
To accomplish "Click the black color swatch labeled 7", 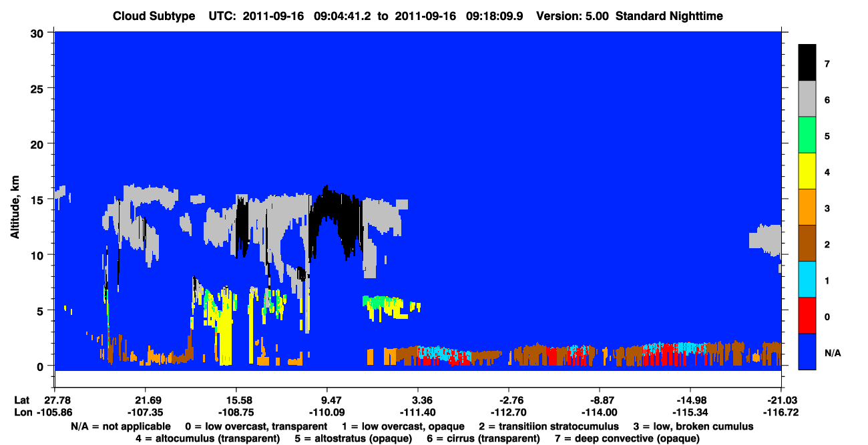I will [807, 63].
